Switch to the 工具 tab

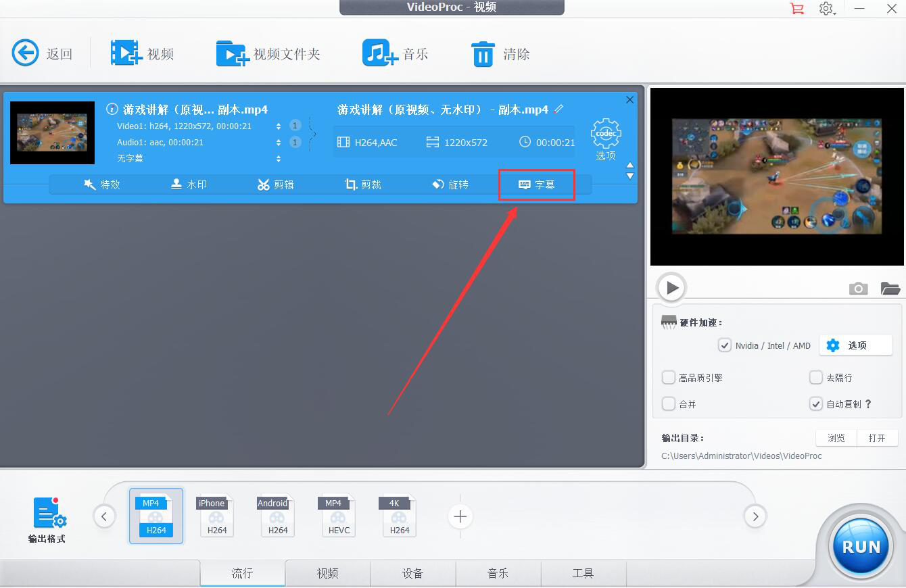(x=583, y=573)
